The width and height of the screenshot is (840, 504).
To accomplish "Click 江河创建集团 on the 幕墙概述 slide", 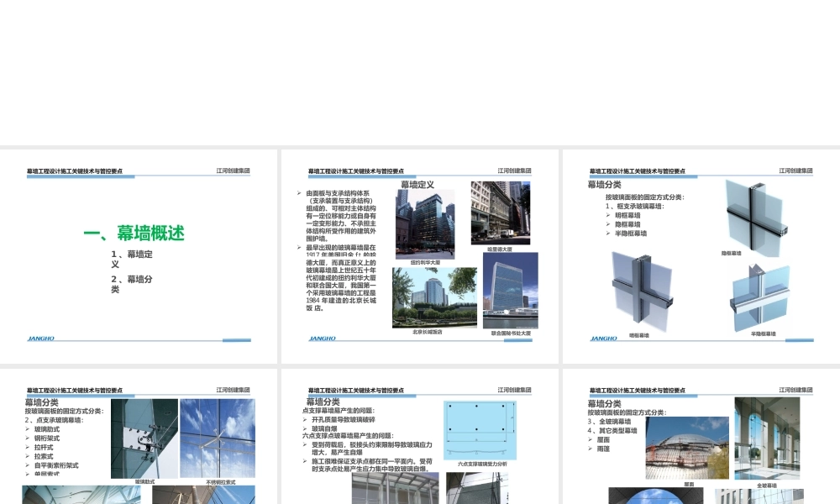I will [233, 171].
